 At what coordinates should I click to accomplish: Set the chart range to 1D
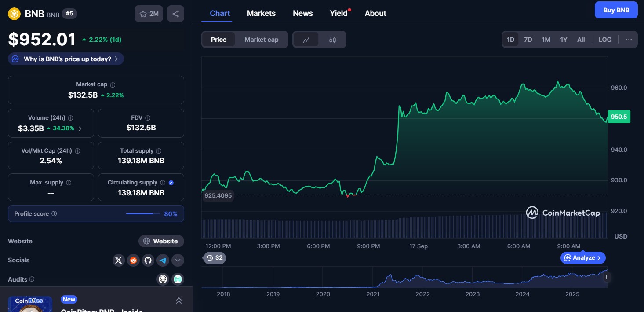[510, 40]
